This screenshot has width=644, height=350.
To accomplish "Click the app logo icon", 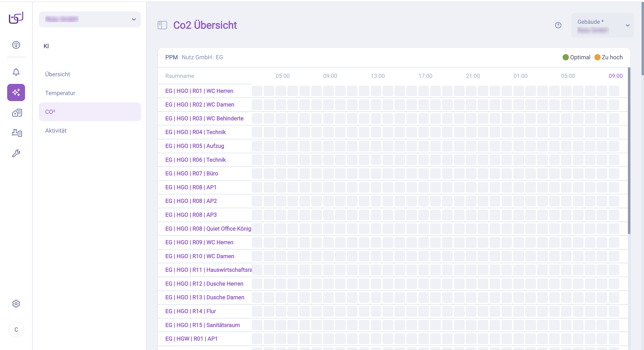I will [x=16, y=18].
